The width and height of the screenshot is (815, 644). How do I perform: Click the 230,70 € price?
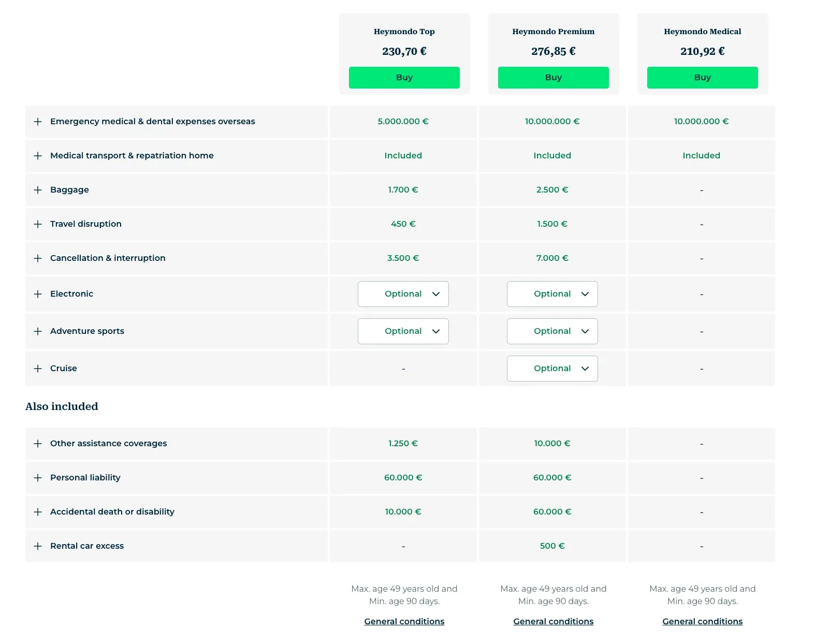(x=404, y=51)
